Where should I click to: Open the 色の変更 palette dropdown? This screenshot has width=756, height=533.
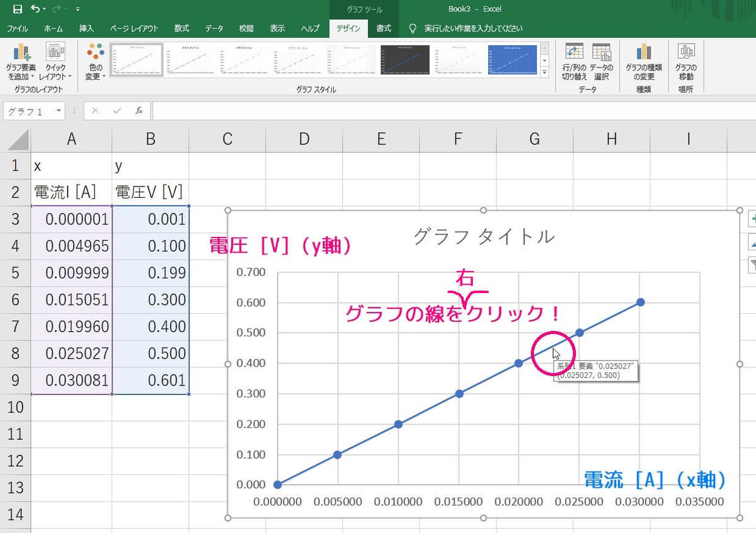click(x=96, y=62)
